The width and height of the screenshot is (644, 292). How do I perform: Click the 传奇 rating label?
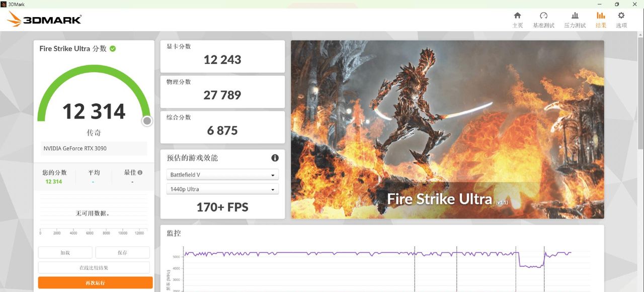tap(94, 133)
